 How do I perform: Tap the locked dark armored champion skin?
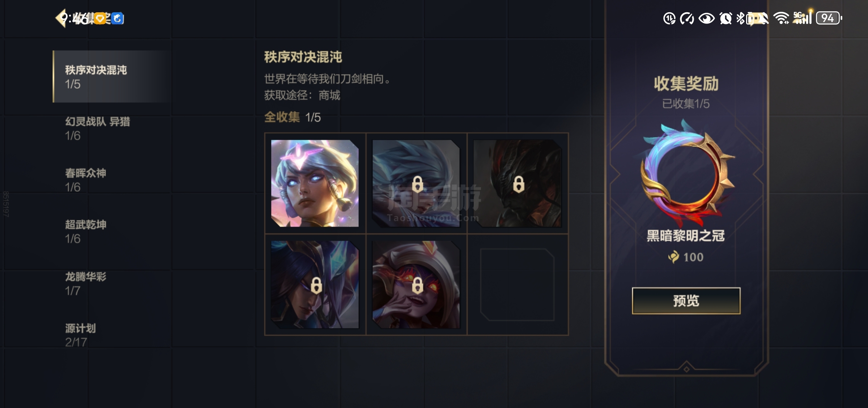point(518,183)
